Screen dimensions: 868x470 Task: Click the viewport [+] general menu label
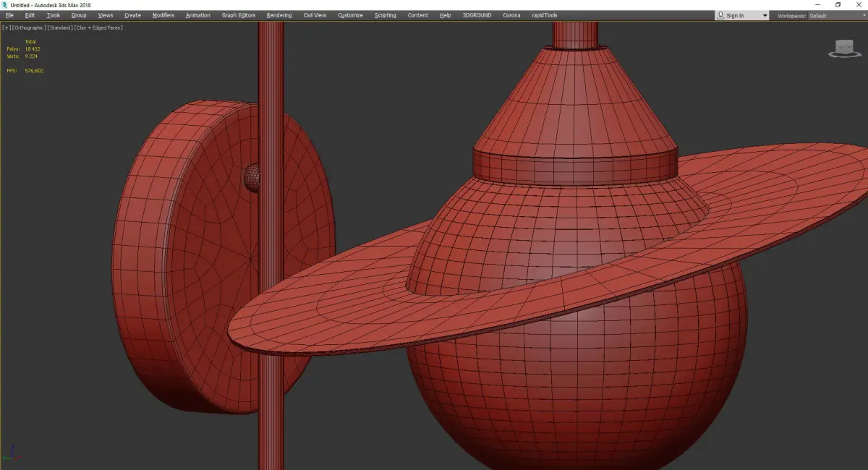point(7,27)
